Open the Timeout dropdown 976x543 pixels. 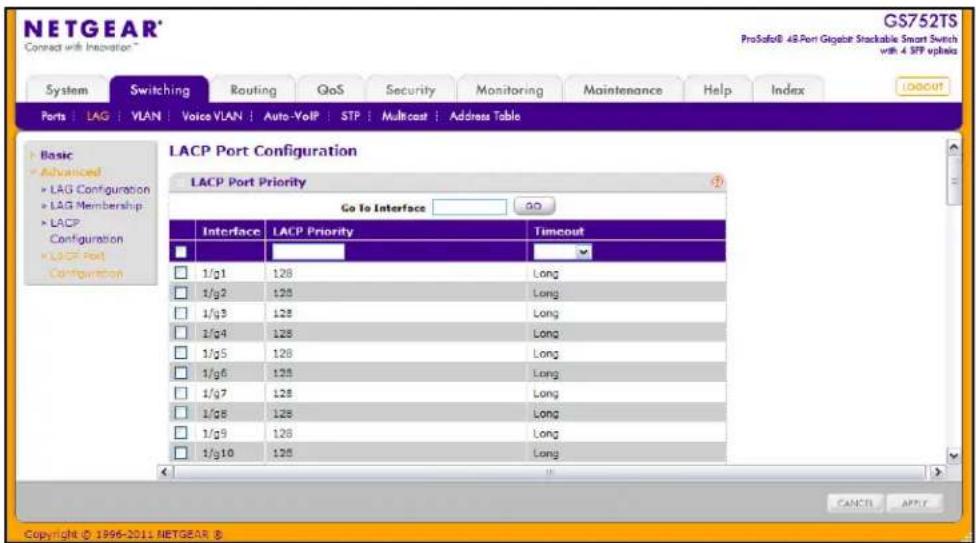563,252
